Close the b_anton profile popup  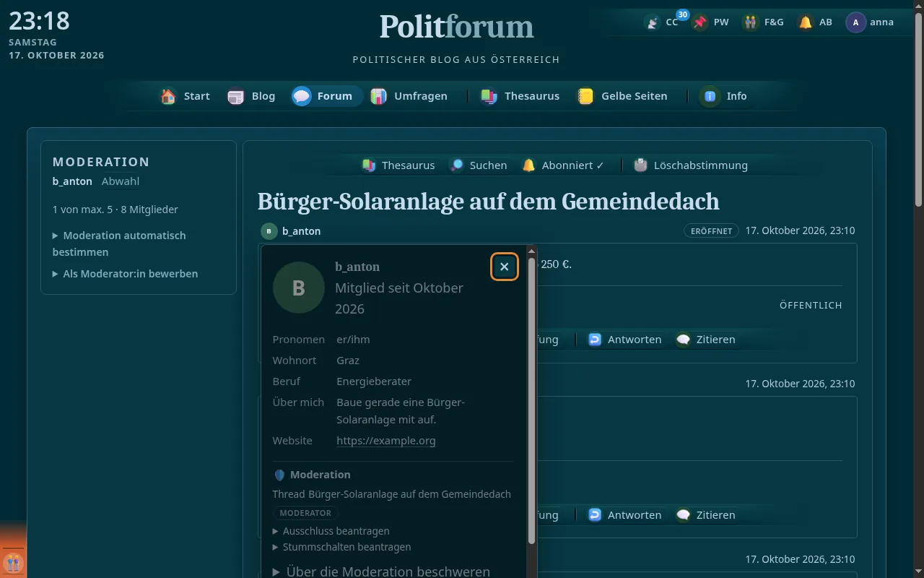(x=505, y=267)
